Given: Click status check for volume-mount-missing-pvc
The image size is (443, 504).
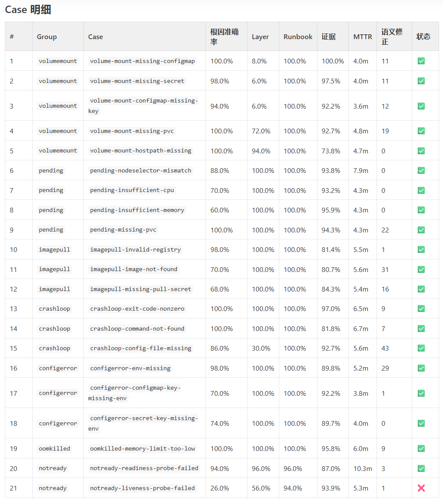Looking at the screenshot, I should [421, 131].
